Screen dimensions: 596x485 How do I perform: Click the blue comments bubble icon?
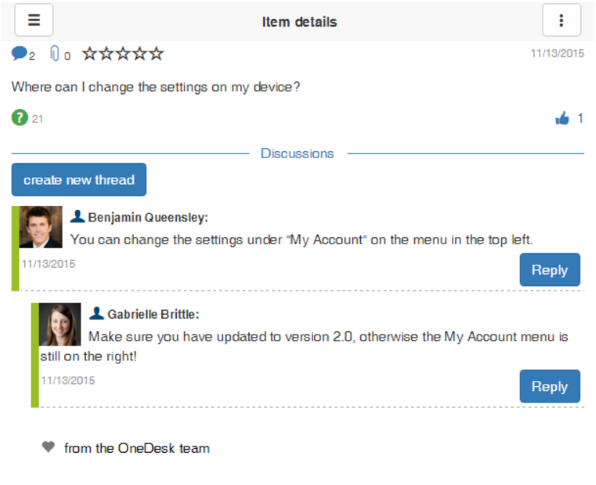click(19, 53)
